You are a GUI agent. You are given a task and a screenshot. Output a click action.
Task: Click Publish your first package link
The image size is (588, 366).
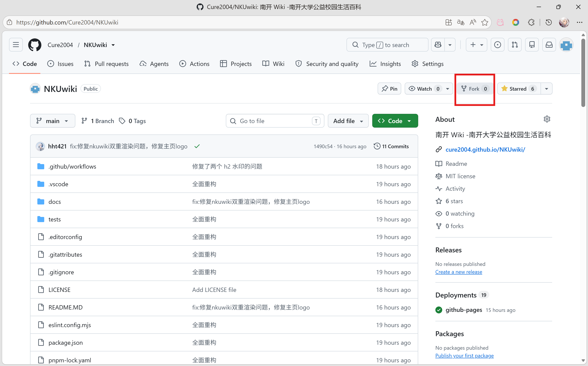coord(464,356)
